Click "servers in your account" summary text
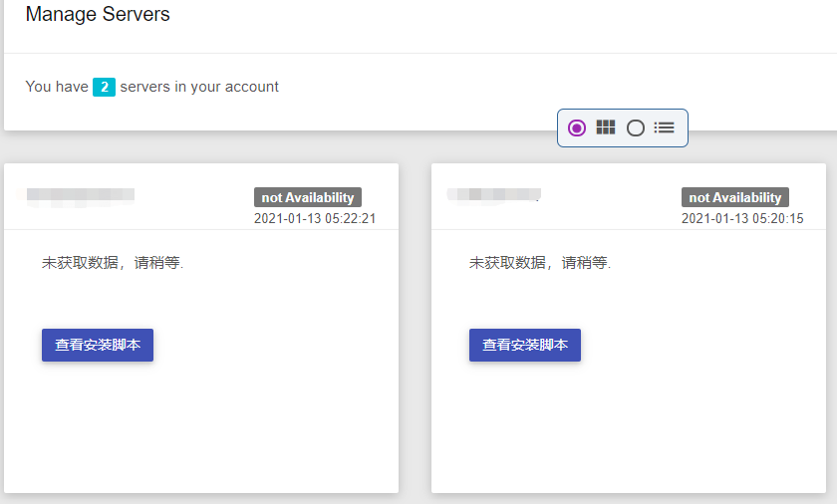Screen dimensions: 837x504 199,87
